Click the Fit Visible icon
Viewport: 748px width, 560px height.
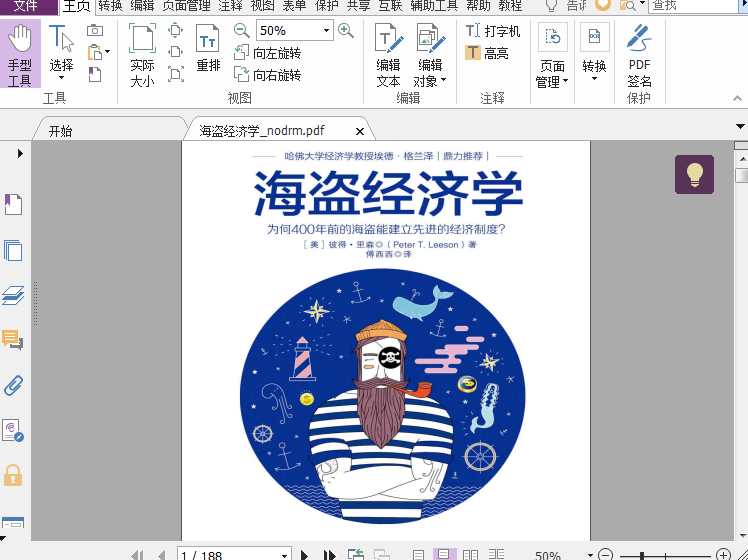point(176,74)
